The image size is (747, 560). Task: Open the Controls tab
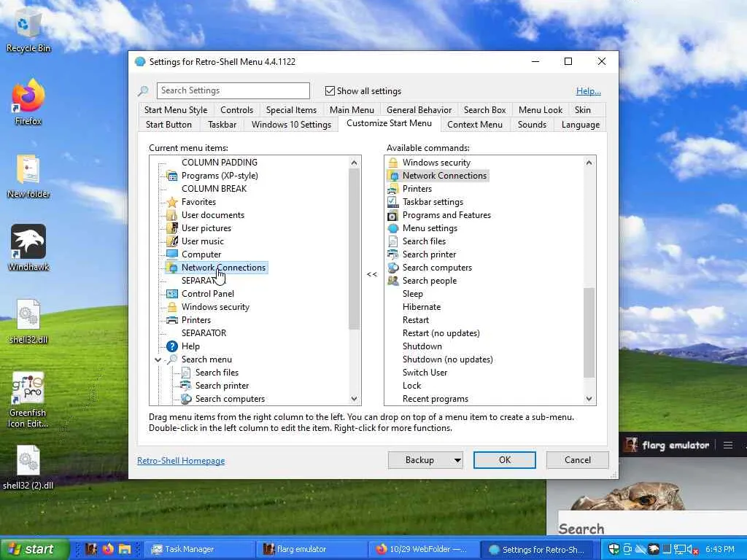[237, 110]
